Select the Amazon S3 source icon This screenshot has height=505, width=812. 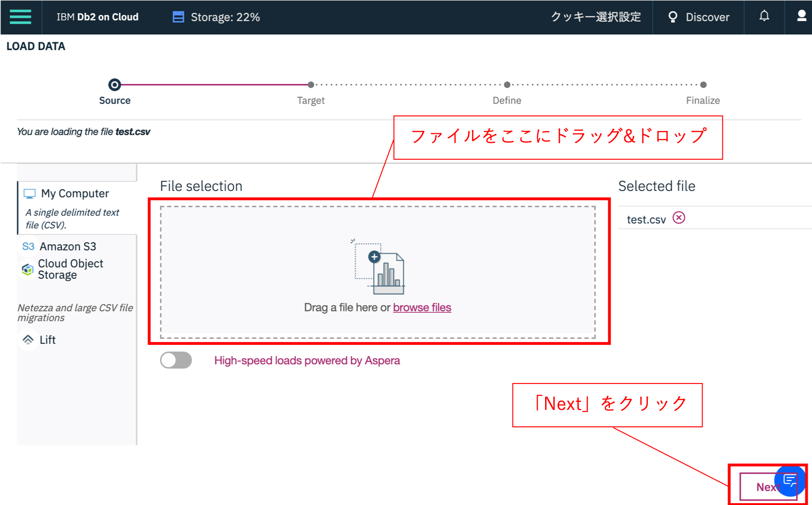[28, 246]
